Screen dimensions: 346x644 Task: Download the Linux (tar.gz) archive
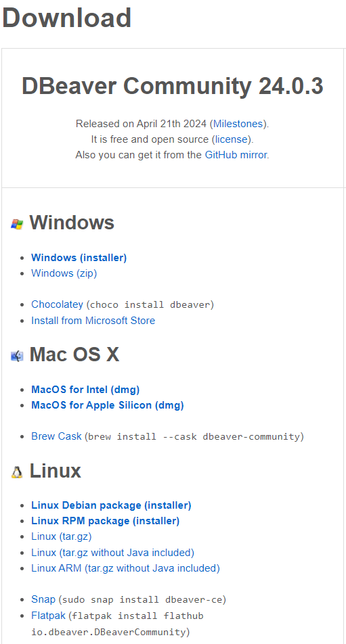(62, 536)
